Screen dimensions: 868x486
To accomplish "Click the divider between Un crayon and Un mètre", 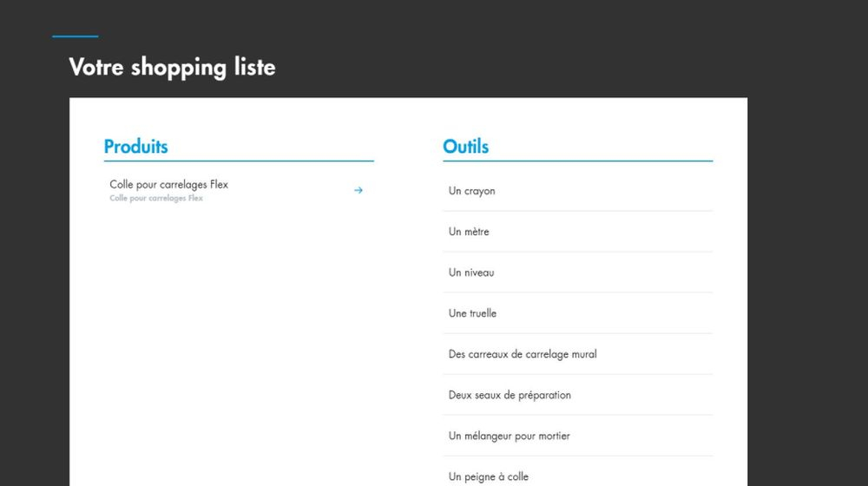I will click(x=578, y=211).
